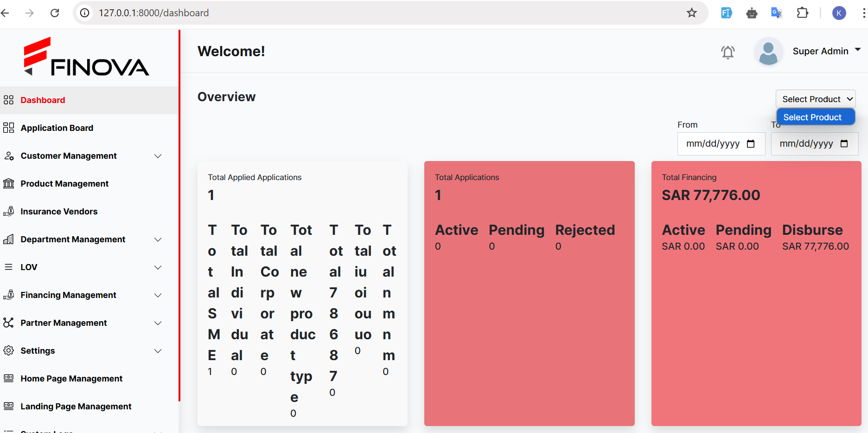Click the FINOVA logo
868x433 pixels.
[86, 57]
